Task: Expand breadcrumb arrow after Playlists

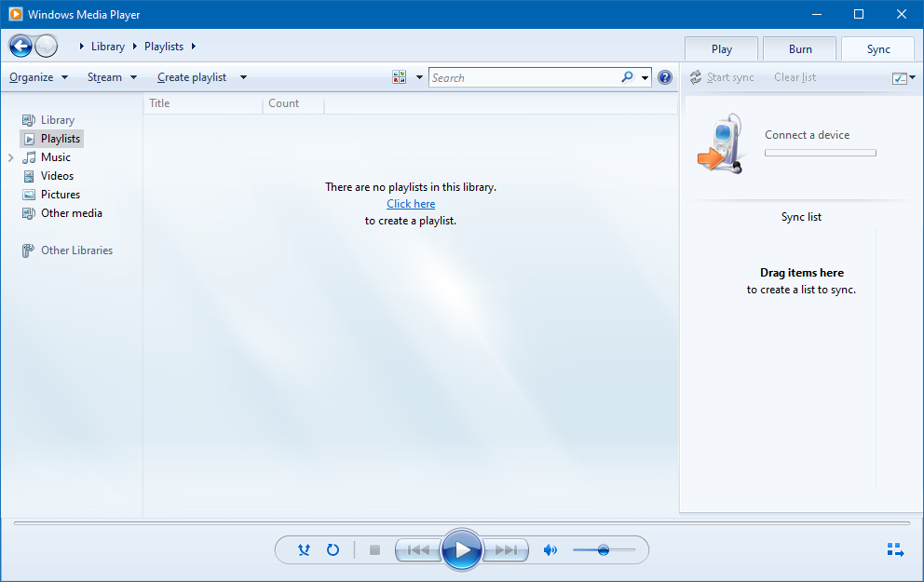Action: point(194,46)
